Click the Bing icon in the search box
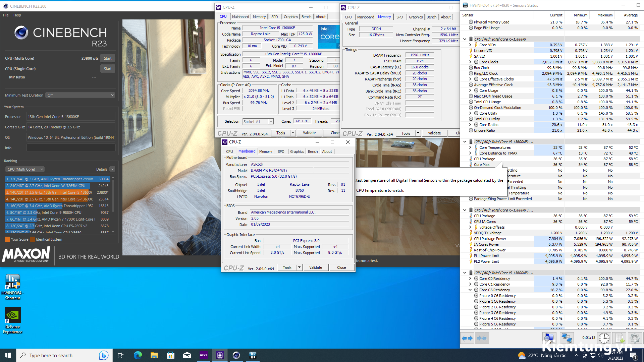 (104, 355)
